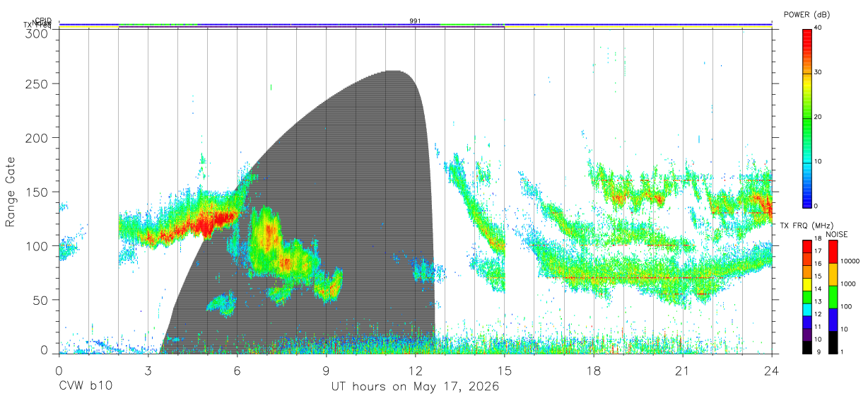Click the yellow segment of TX FRQ bar
This screenshot has width=868, height=401.
pos(807,284)
